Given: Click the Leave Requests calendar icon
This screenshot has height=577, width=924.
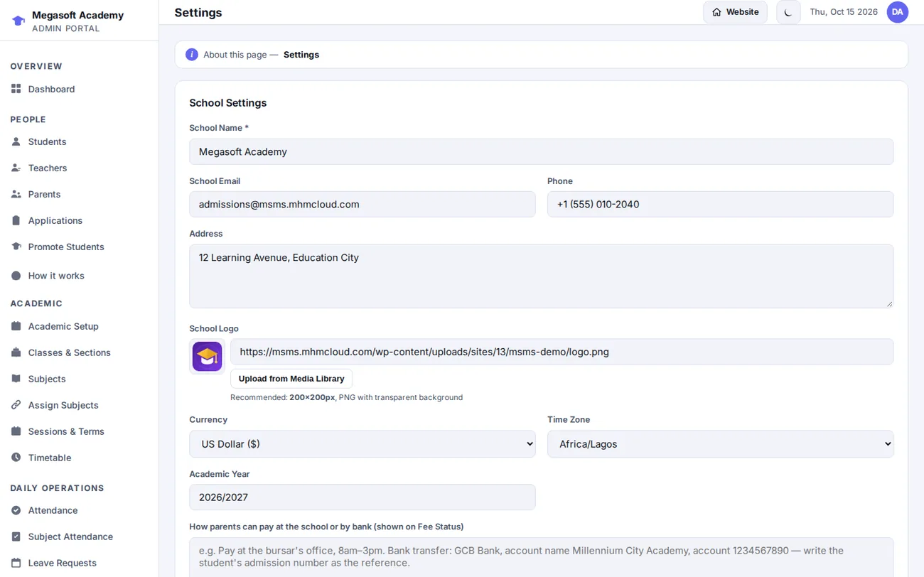Looking at the screenshot, I should tap(16, 563).
